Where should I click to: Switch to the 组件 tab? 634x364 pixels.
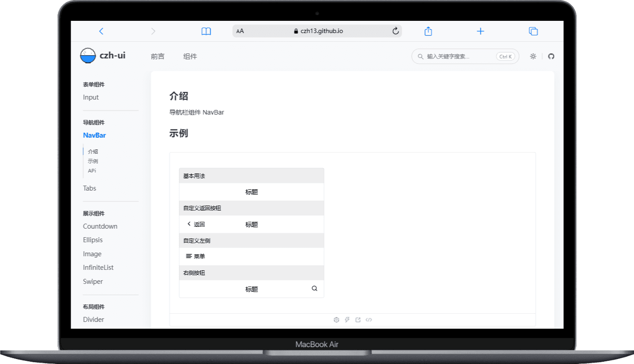coord(190,56)
